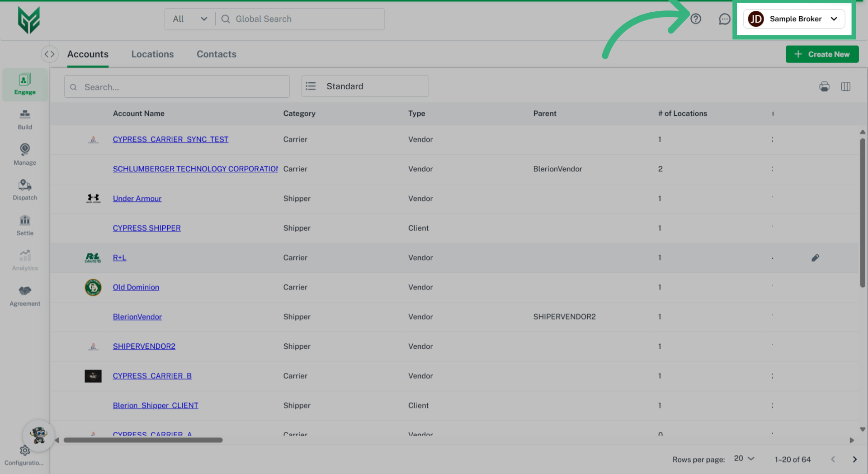
Task: Switch to the Contacts tab
Action: pyautogui.click(x=216, y=54)
